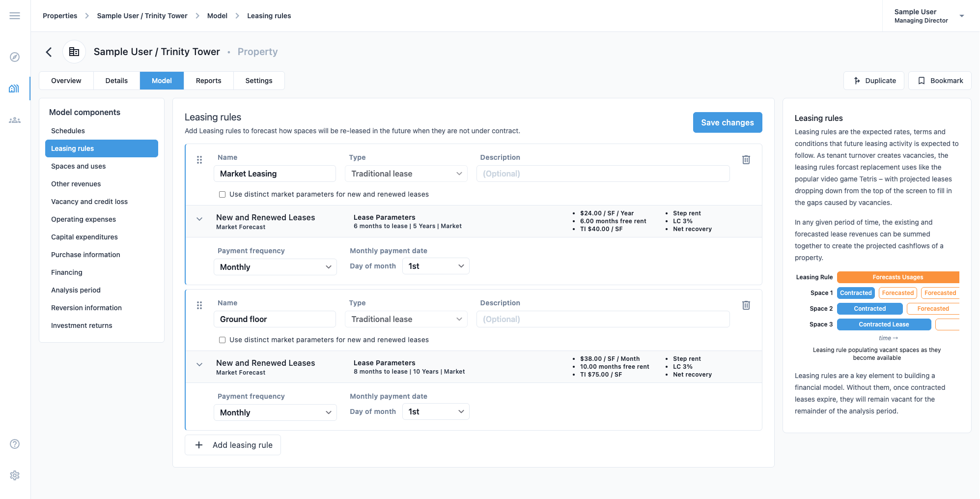The width and height of the screenshot is (980, 499).
Task: Open the team members icon in sidebar
Action: coord(15,119)
